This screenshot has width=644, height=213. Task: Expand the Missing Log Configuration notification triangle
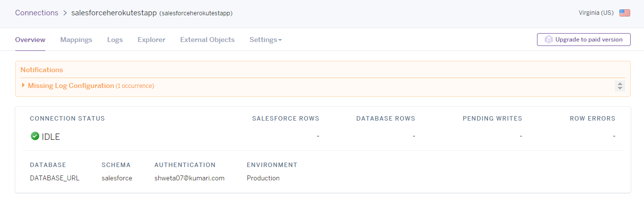pyautogui.click(x=23, y=85)
